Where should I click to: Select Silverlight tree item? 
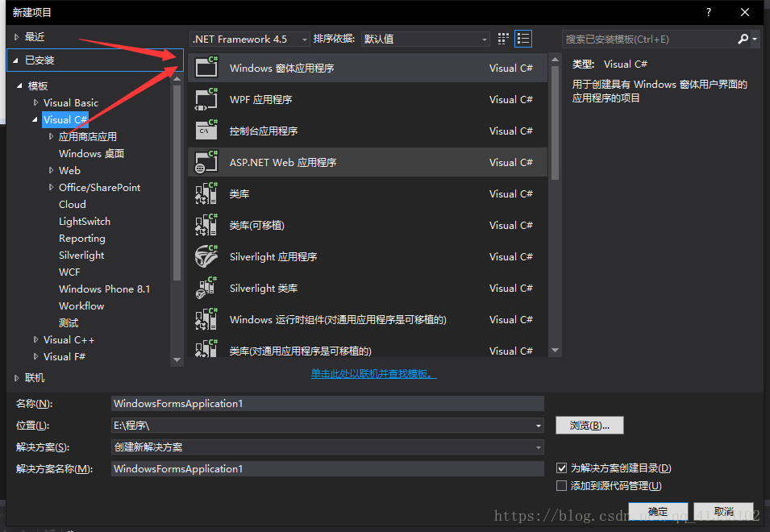pyautogui.click(x=81, y=256)
